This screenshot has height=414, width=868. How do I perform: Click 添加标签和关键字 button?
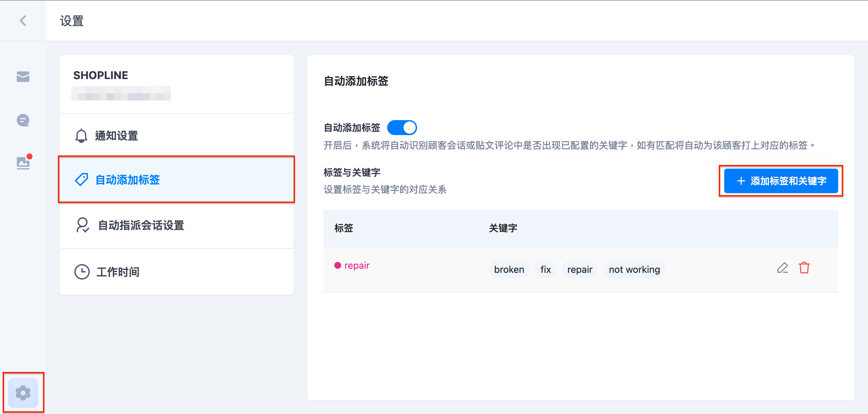click(x=781, y=181)
